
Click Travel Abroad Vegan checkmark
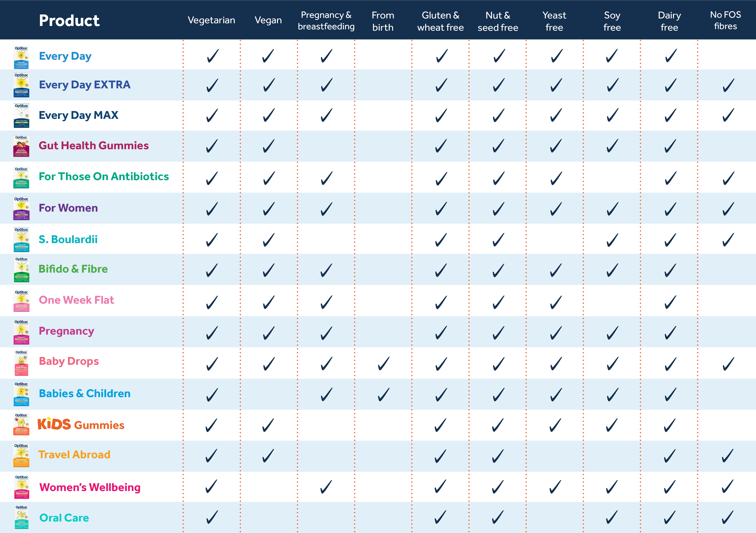click(x=268, y=456)
